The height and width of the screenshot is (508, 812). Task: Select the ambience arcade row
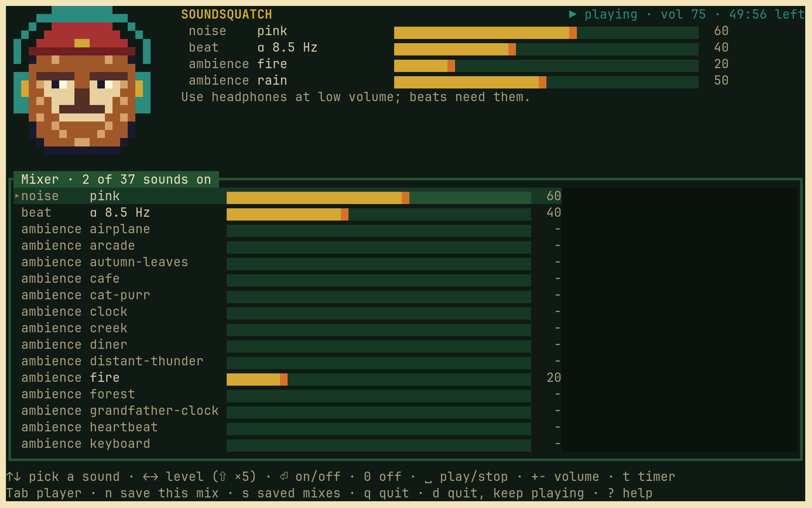[x=288, y=246]
